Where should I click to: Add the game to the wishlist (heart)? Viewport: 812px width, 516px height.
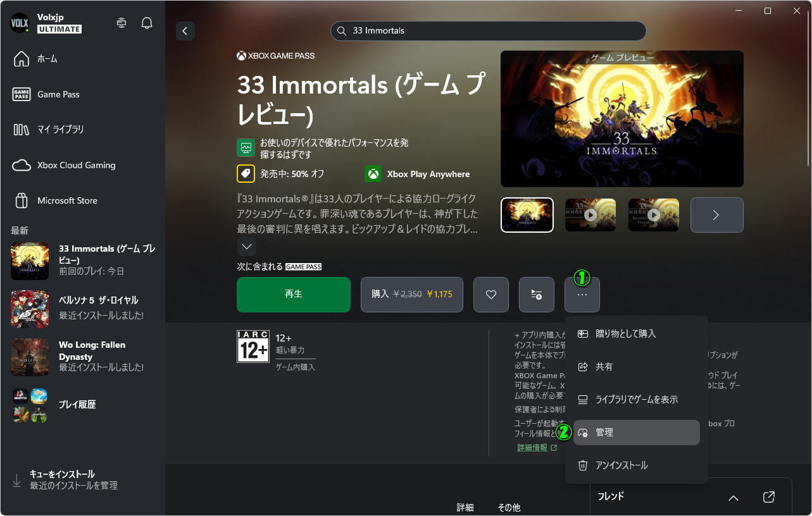coord(491,295)
